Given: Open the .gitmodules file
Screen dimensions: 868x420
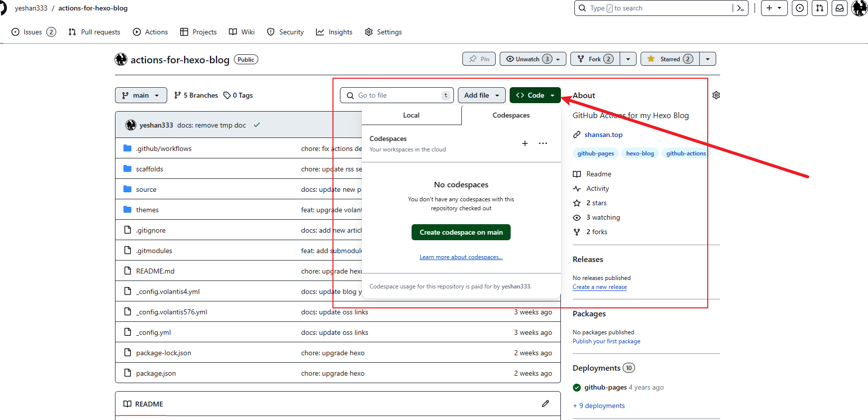Looking at the screenshot, I should [x=154, y=251].
